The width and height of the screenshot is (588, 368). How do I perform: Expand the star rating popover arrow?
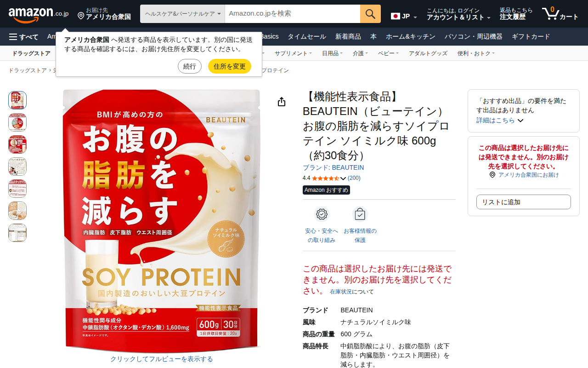(343, 178)
